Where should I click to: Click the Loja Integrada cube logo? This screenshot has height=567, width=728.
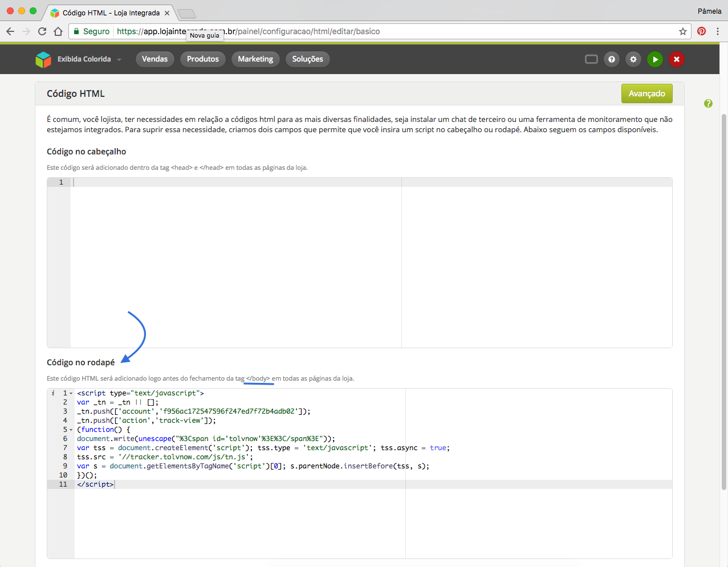tap(43, 59)
